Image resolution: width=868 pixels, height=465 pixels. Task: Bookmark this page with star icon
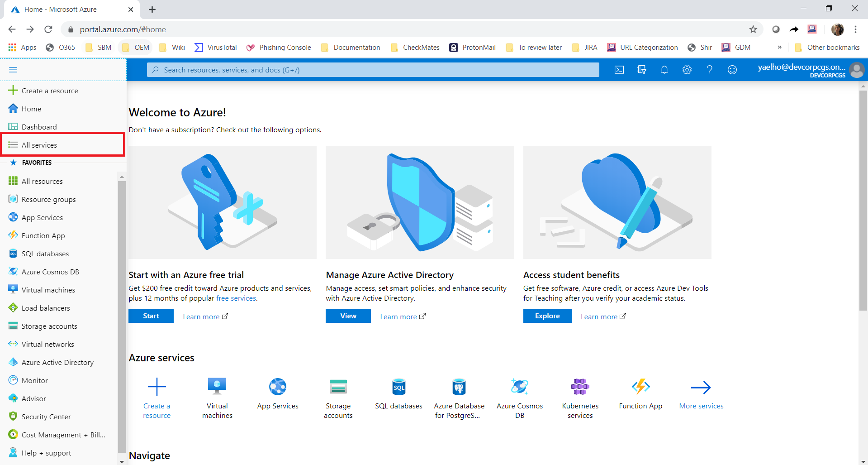click(x=753, y=29)
